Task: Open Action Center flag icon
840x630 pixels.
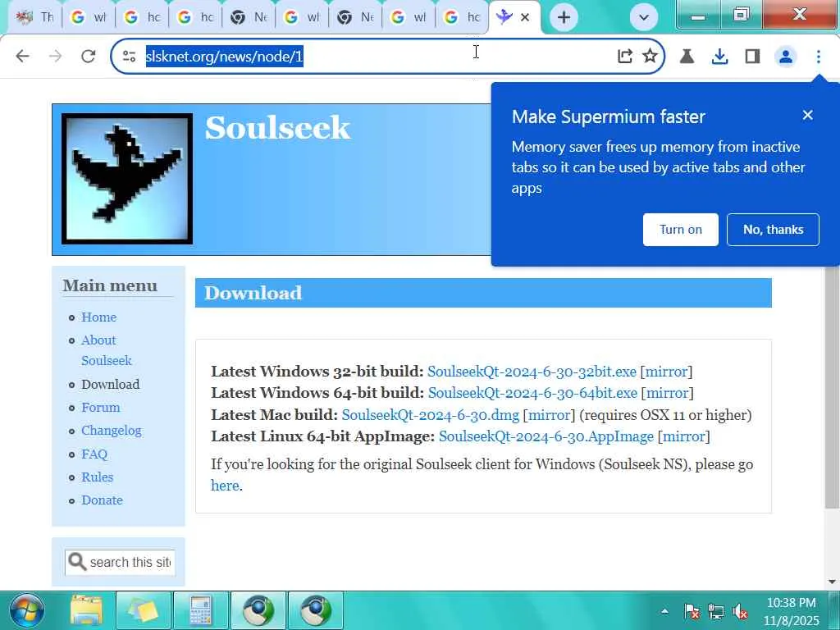Action: click(692, 611)
